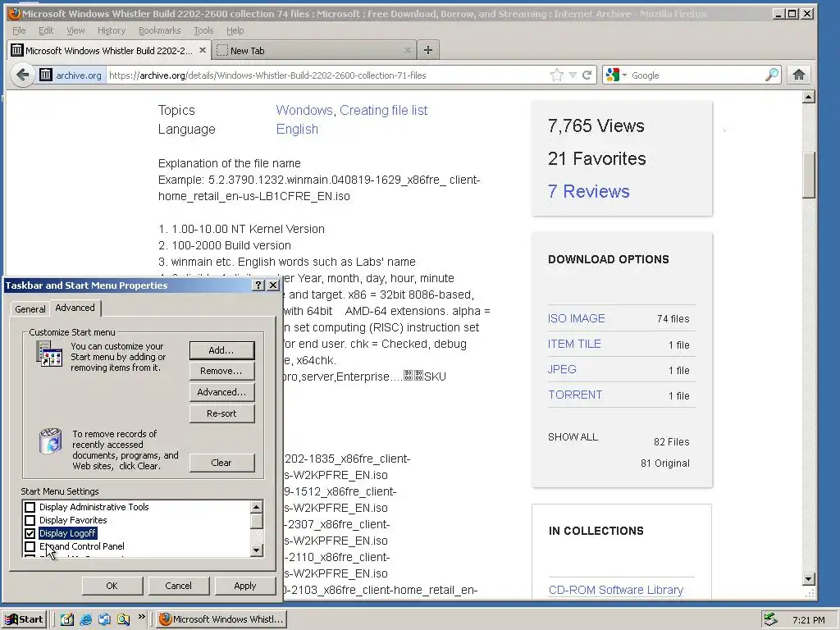Image resolution: width=840 pixels, height=630 pixels.
Task: Click the Start button on taskbar
Action: pyautogui.click(x=25, y=619)
